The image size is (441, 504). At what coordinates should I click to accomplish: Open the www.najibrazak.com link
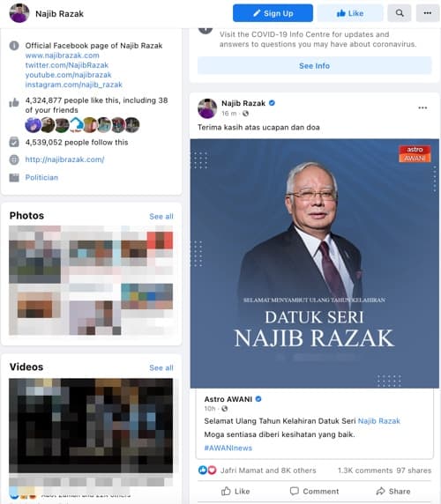[x=63, y=56]
